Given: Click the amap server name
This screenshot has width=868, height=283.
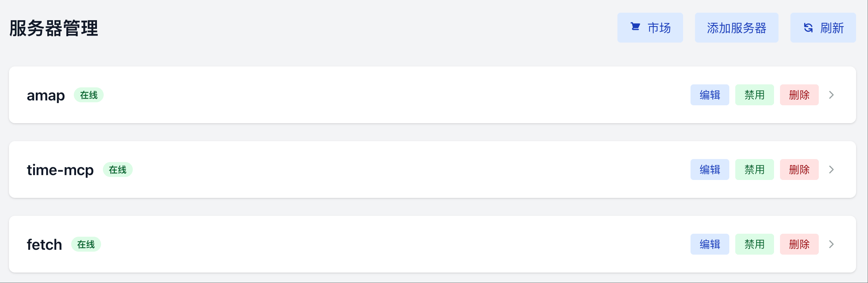Looking at the screenshot, I should [x=45, y=96].
